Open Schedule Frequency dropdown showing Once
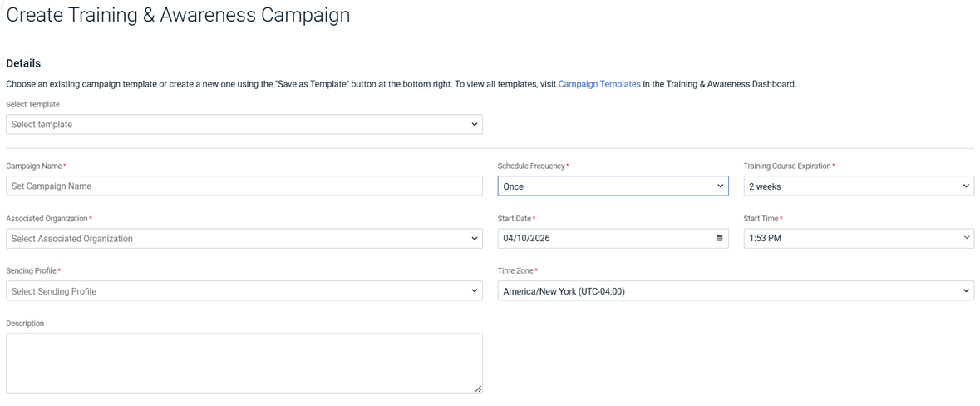This screenshot has height=406, width=980. [x=613, y=186]
